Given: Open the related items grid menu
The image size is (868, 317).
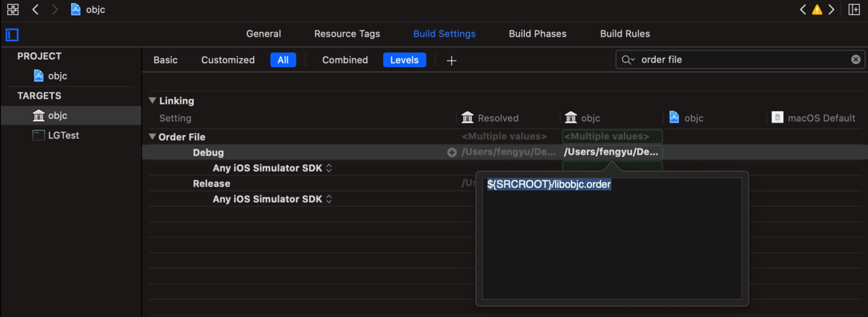Looking at the screenshot, I should click(13, 10).
